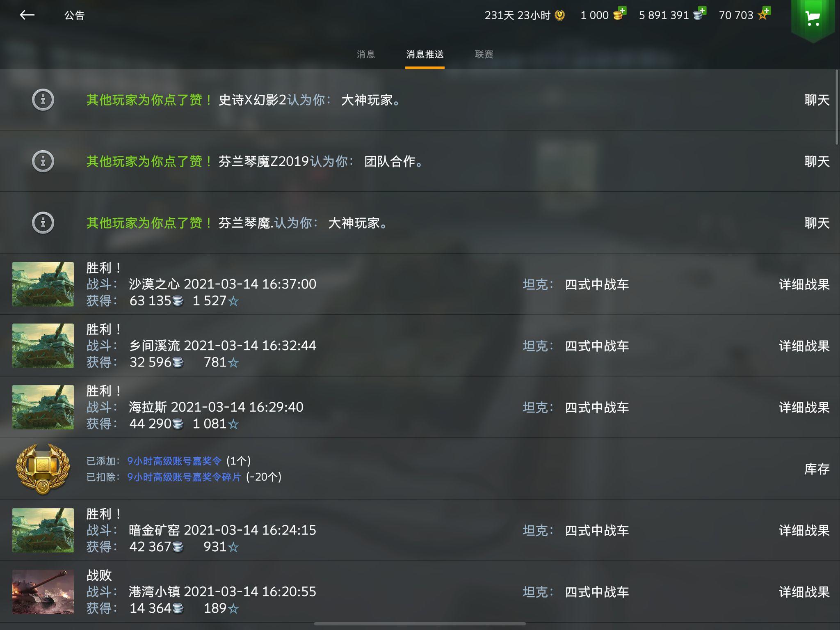This screenshot has width=840, height=630.
Task: Open info icon for 史诗X幻影2 like message
Action: pyautogui.click(x=43, y=100)
